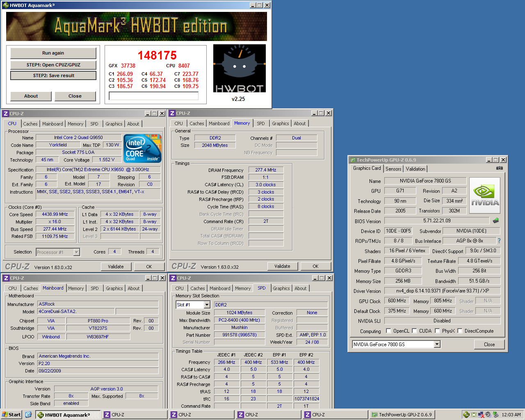Image resolution: width=525 pixels, height=420 pixels.
Task: Open About tab in the CPU-Z SPD window
Action: 300,288
